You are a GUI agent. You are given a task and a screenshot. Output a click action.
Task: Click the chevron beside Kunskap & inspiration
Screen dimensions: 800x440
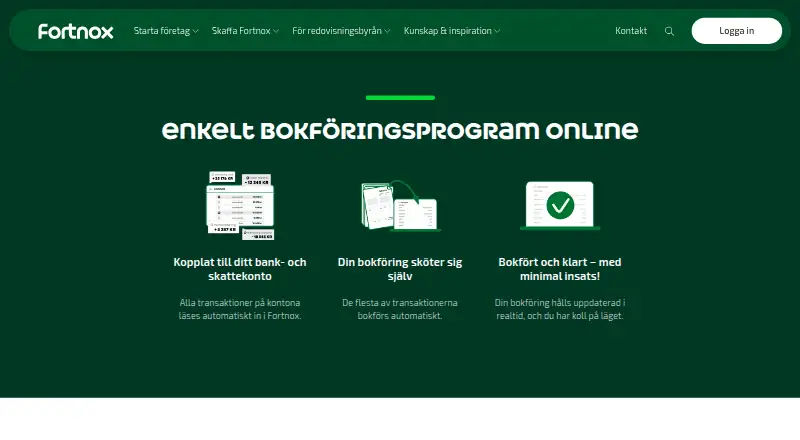click(x=497, y=31)
